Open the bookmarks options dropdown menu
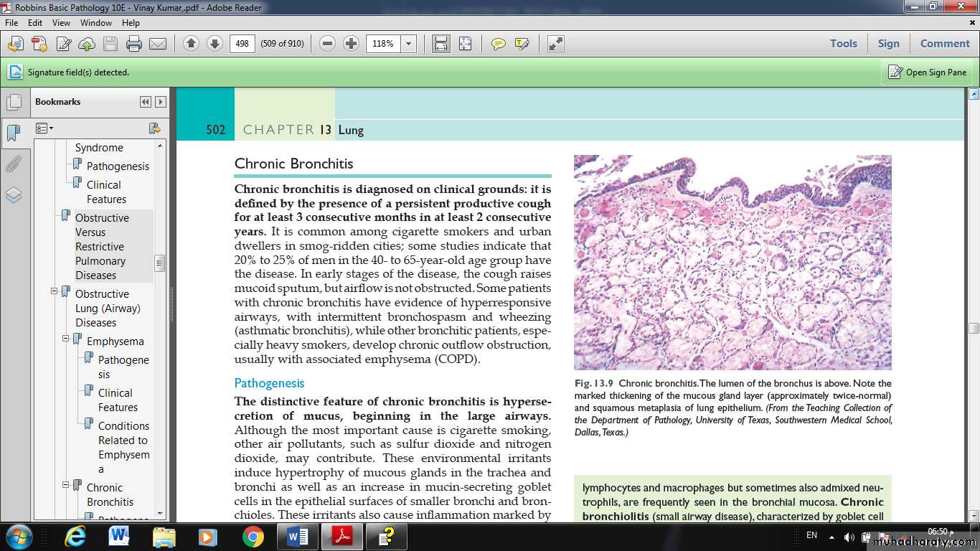 [45, 128]
